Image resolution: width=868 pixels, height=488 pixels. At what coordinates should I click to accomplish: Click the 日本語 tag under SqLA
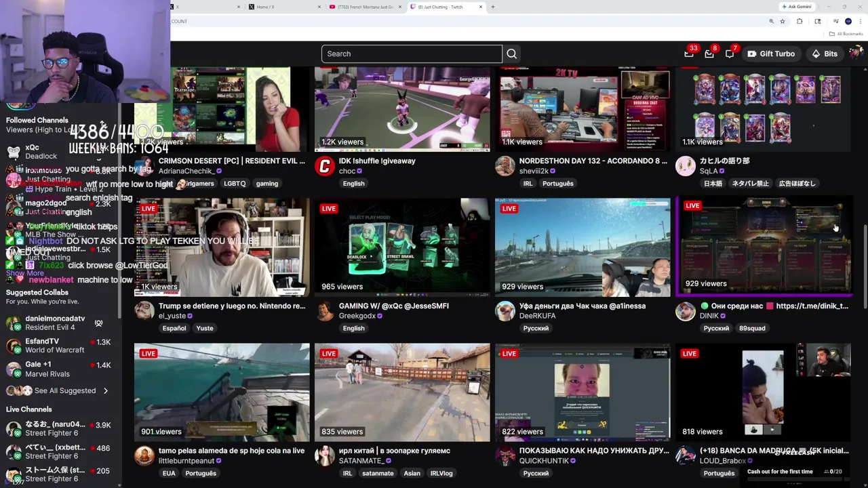713,184
